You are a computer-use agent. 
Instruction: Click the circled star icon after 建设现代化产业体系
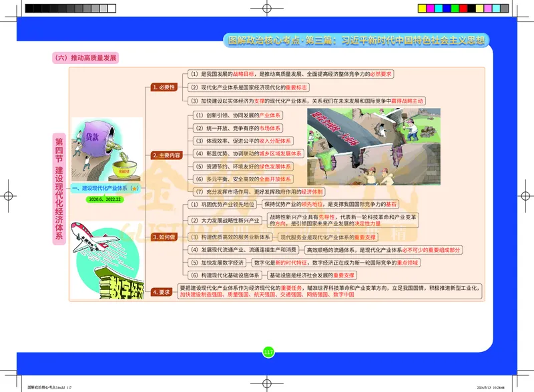pos(134,189)
